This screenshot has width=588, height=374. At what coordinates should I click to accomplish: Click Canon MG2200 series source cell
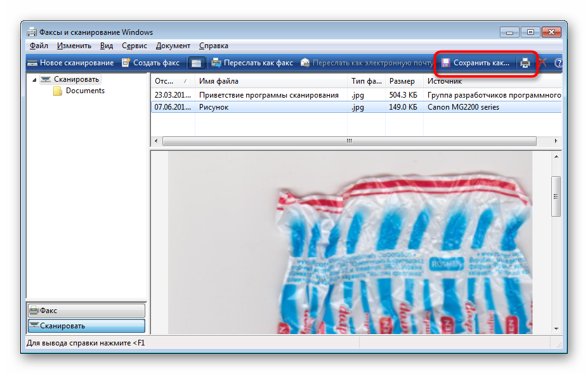463,107
